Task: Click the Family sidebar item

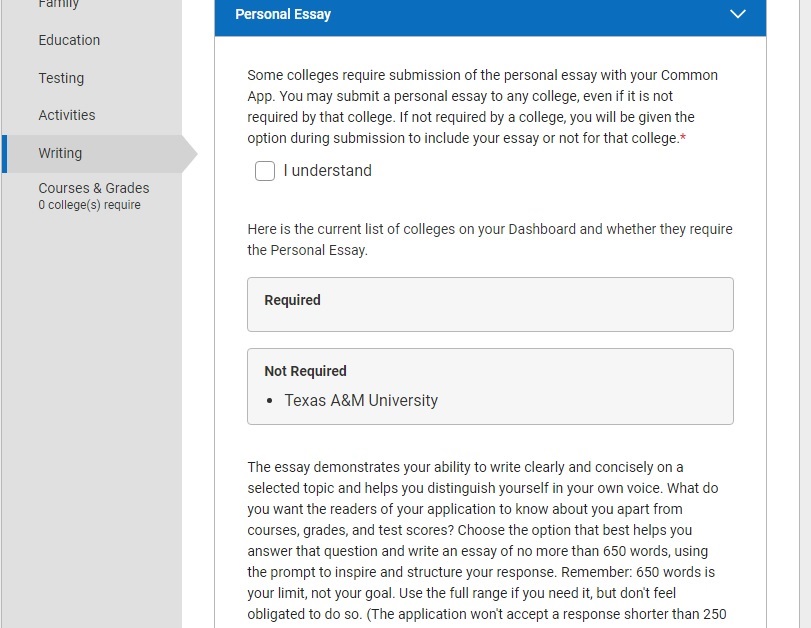Action: 58,5
